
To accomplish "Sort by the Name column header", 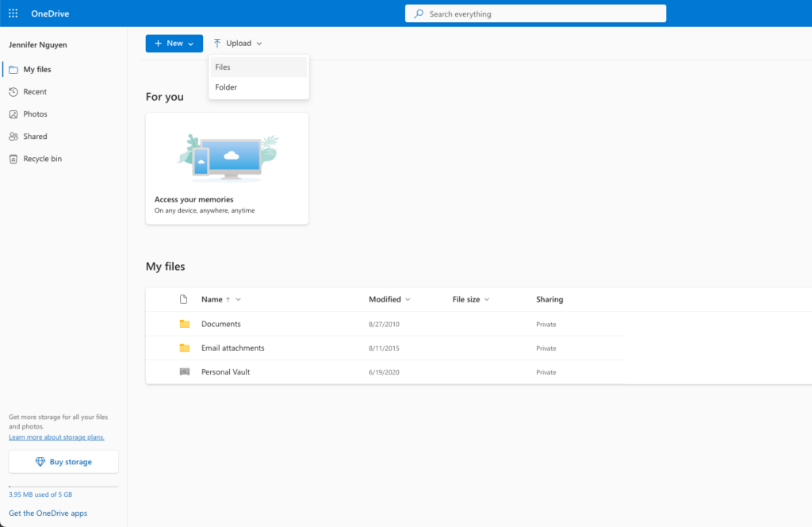I will tap(212, 299).
